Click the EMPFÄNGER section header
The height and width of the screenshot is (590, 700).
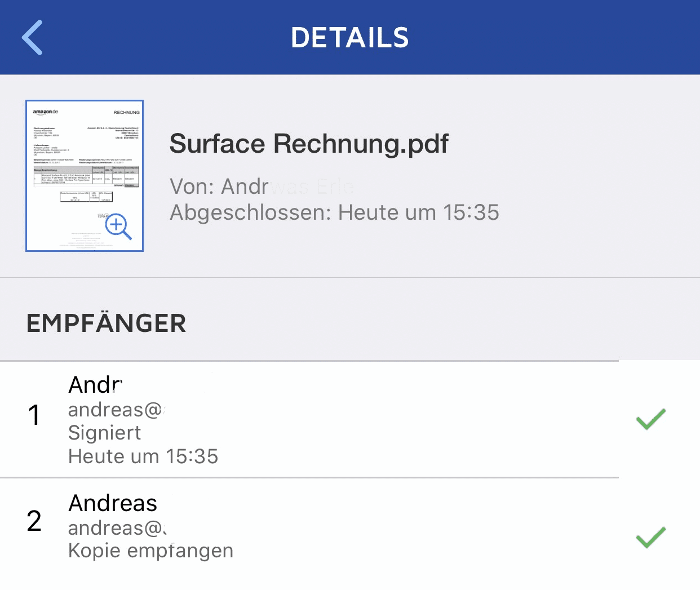107,323
